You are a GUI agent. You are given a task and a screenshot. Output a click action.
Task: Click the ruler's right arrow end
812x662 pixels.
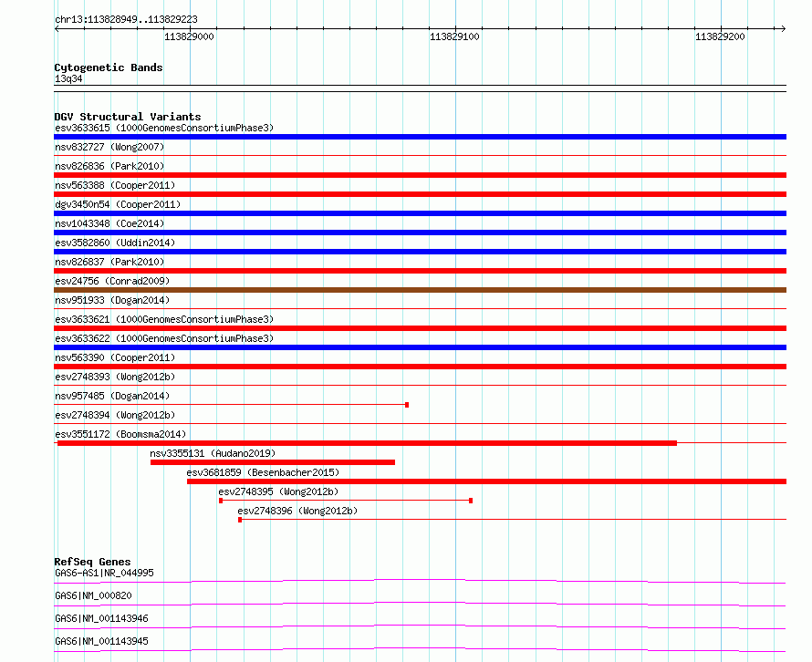coord(784,28)
